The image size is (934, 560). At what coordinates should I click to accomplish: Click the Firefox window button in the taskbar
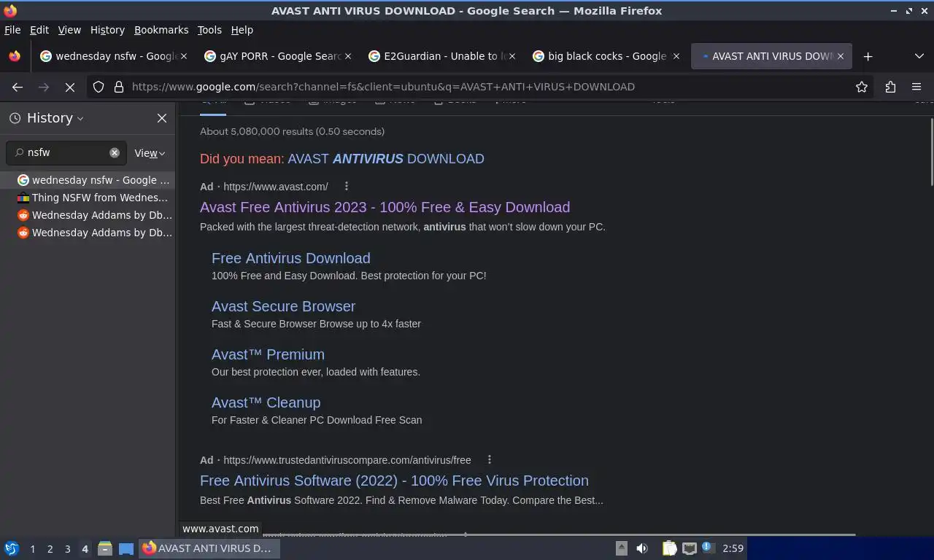209,548
